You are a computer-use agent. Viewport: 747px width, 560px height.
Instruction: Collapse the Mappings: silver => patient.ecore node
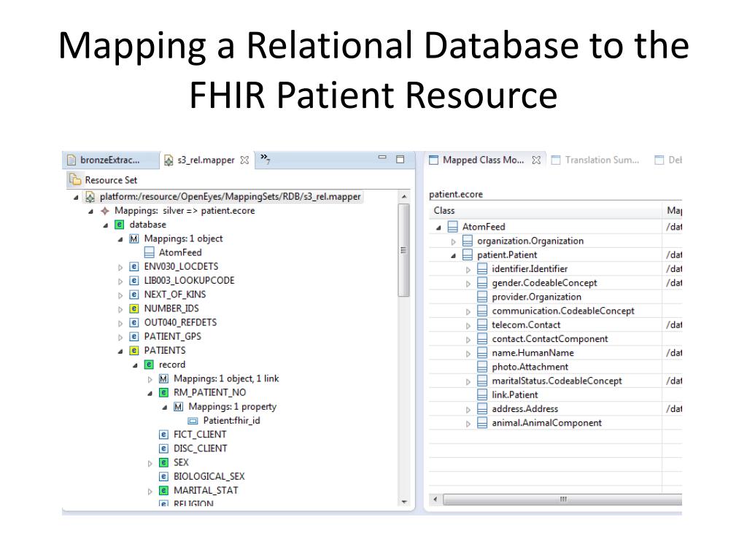(90, 211)
